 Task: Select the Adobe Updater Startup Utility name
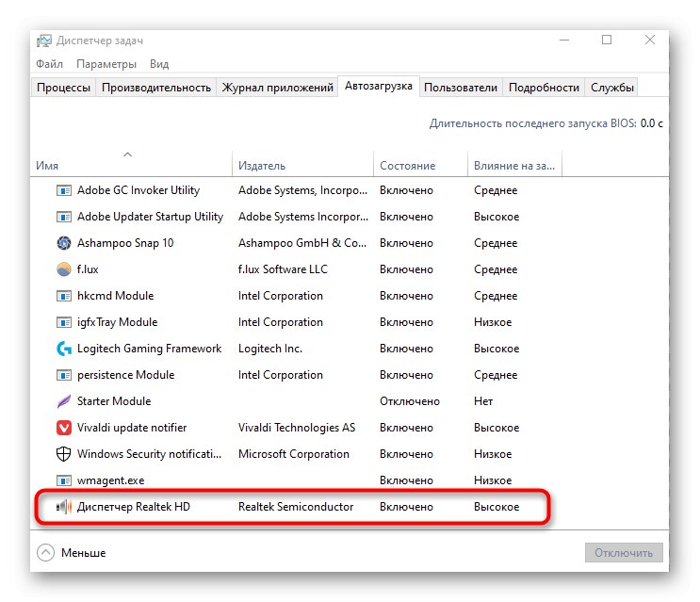click(150, 217)
